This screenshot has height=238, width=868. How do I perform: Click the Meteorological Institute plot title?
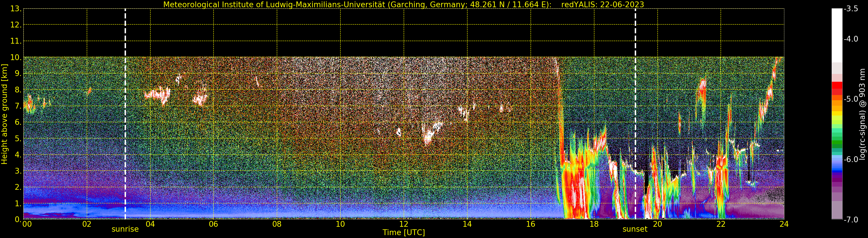point(357,5)
